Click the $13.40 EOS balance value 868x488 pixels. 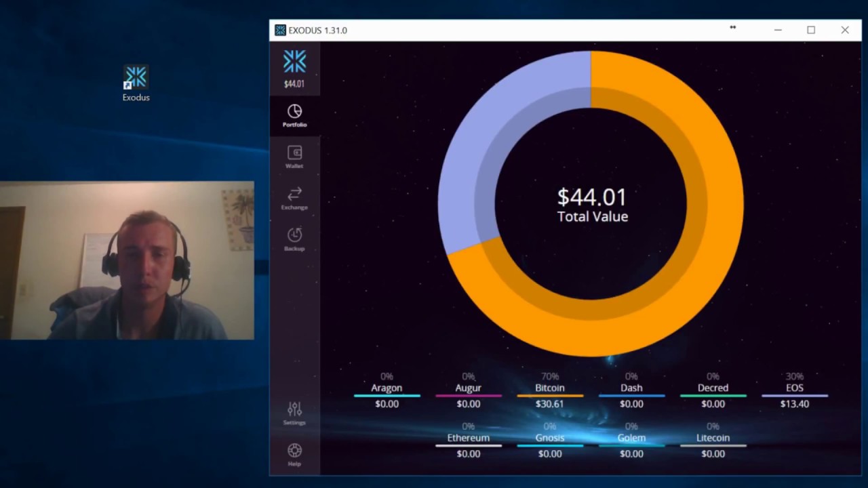tap(795, 404)
